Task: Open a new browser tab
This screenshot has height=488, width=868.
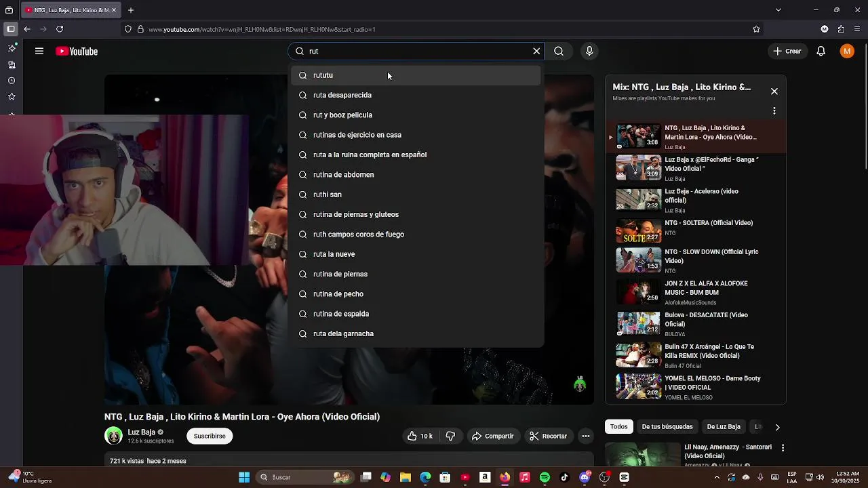Action: pyautogui.click(x=131, y=10)
